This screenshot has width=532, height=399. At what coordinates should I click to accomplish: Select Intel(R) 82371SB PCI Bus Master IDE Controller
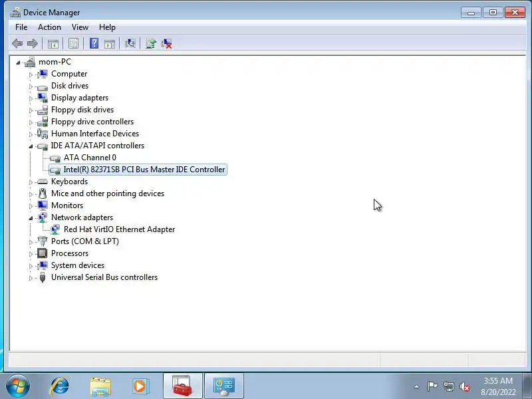(144, 170)
